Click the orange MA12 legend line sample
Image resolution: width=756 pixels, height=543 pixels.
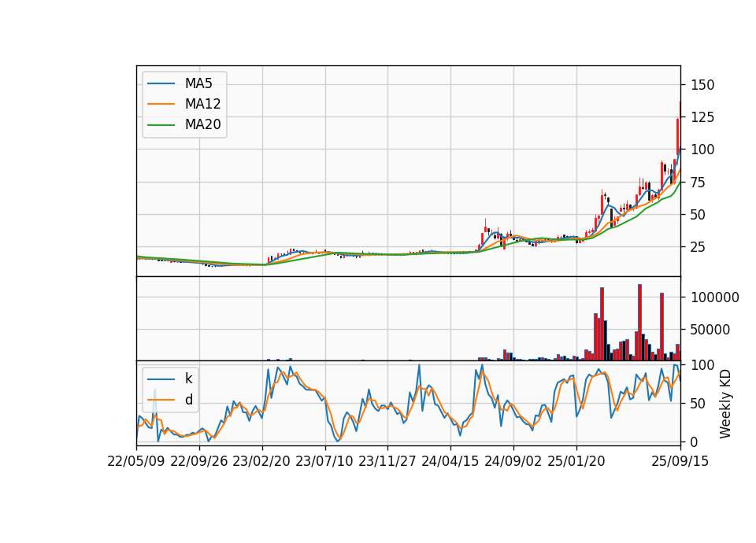point(161,104)
